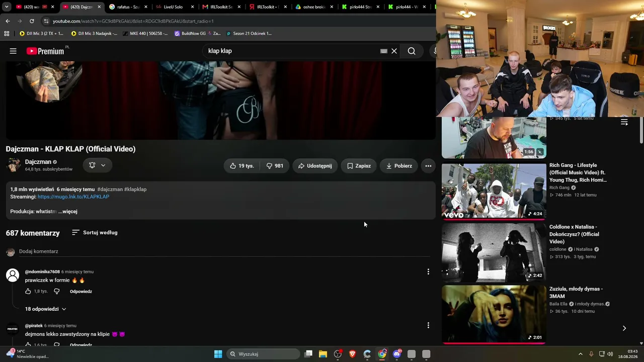Clear the 'klap klap' search query
The image size is (644, 362).
tap(394, 51)
